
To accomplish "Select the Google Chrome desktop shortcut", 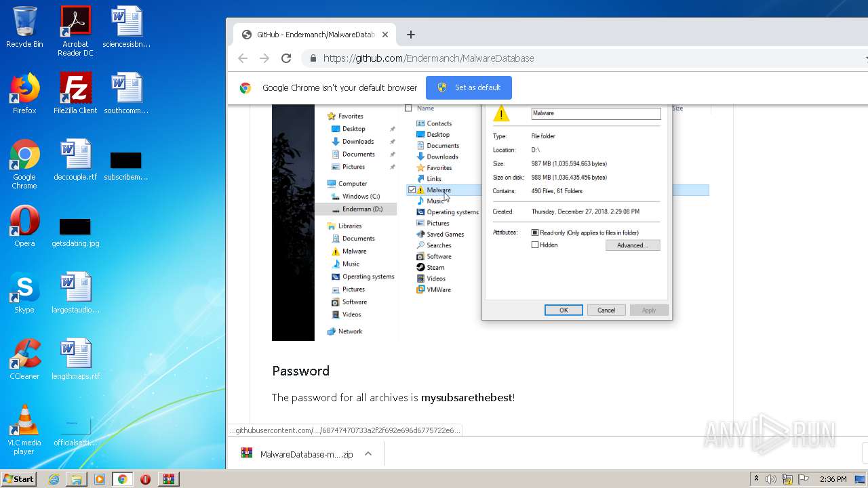I will (24, 164).
